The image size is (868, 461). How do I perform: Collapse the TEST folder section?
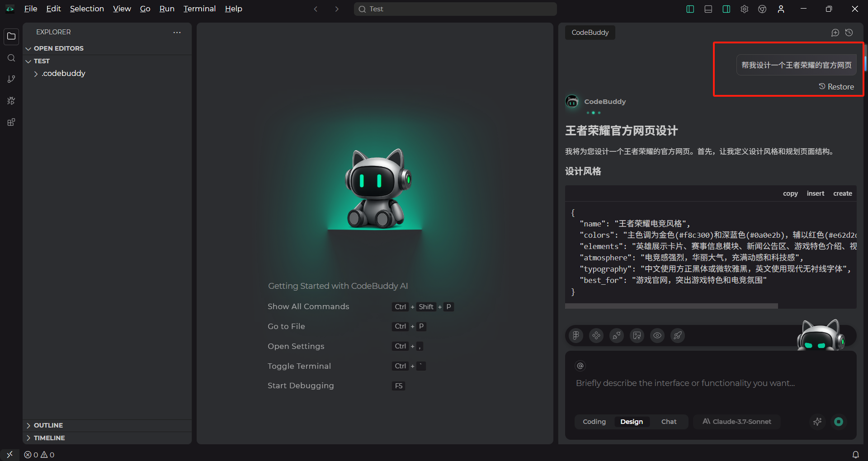click(x=108, y=61)
